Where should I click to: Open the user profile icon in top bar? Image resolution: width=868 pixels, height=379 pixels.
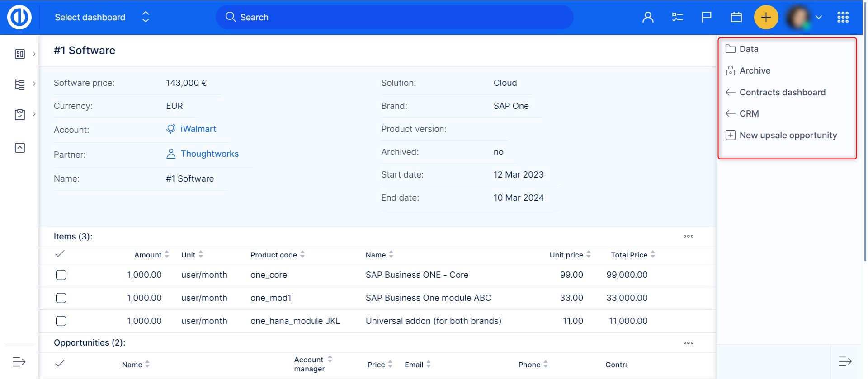coord(648,17)
